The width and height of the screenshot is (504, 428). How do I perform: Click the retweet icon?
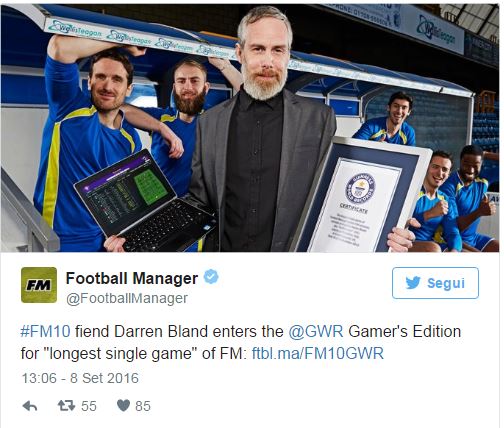(x=66, y=406)
